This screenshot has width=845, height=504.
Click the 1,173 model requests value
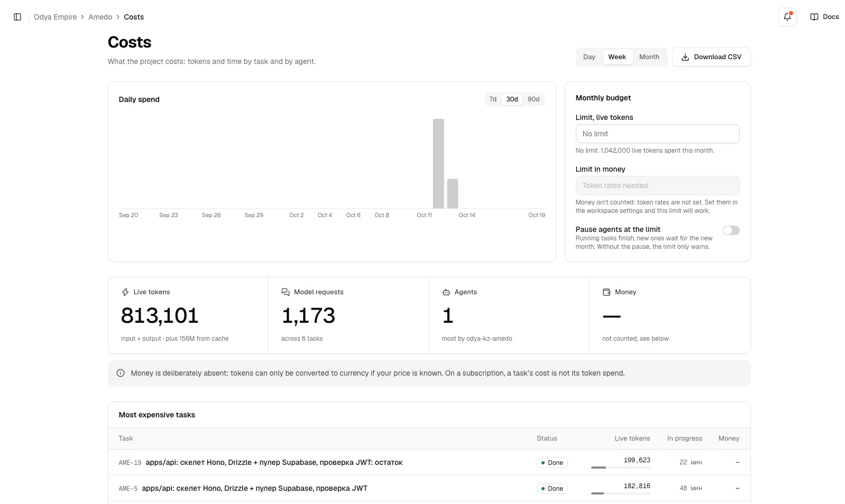308,316
